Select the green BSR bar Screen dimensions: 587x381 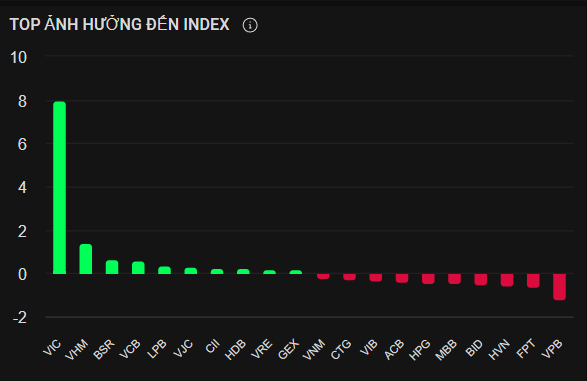[112, 267]
